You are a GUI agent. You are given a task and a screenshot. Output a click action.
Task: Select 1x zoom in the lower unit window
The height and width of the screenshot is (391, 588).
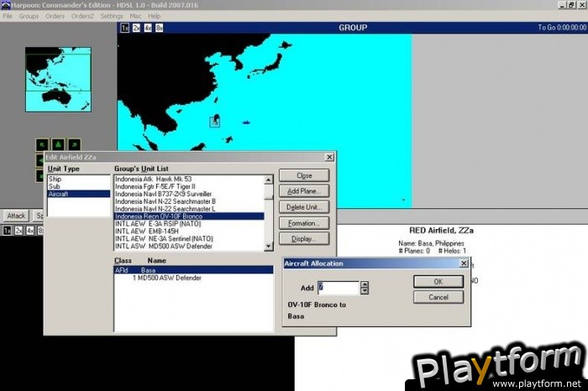pos(7,231)
